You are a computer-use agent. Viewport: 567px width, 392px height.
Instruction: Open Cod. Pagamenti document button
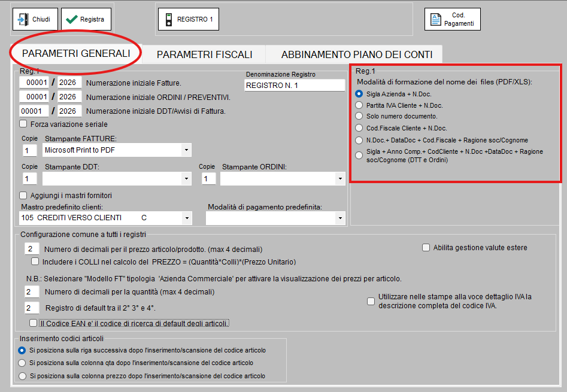[452, 19]
